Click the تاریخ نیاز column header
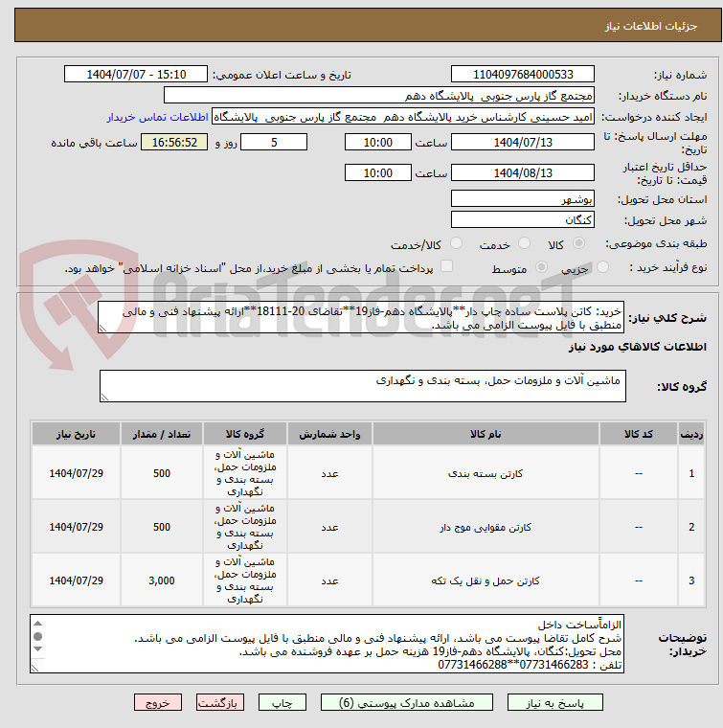 tap(76, 434)
